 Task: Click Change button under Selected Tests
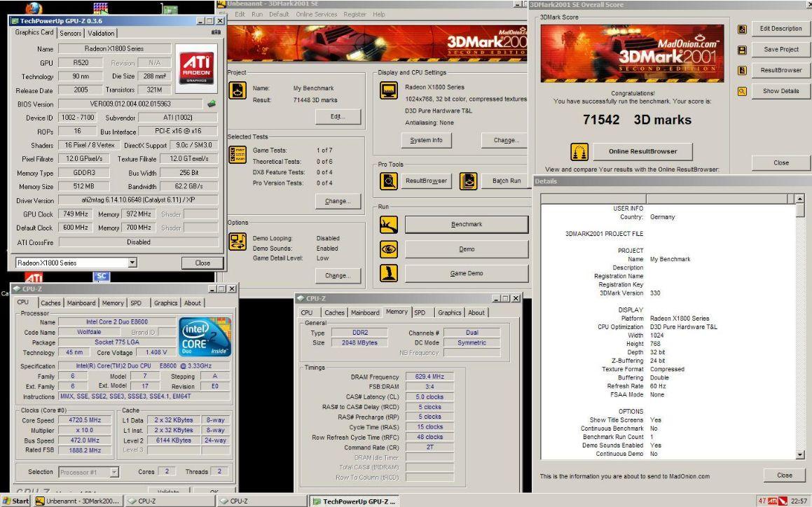338,201
